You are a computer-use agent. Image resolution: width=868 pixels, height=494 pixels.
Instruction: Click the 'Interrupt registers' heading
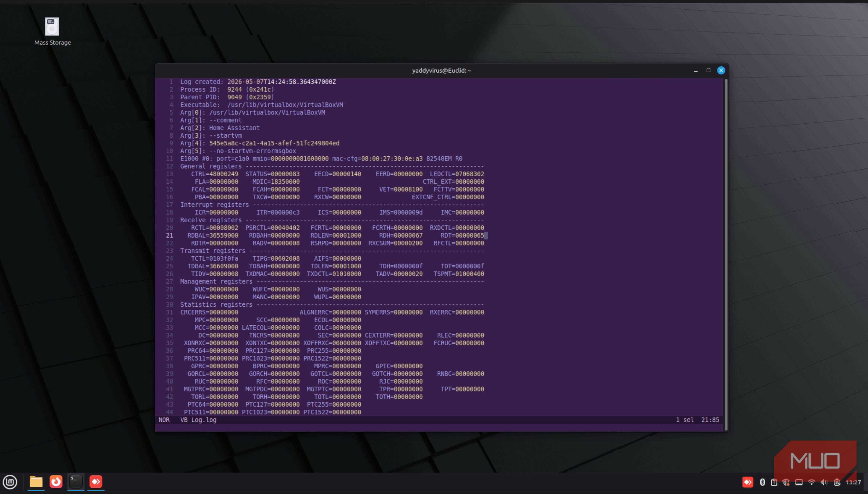pyautogui.click(x=215, y=205)
